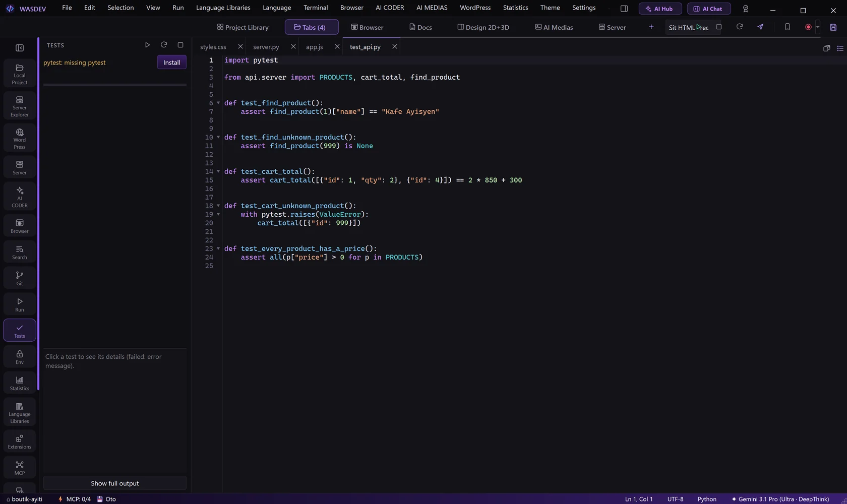Open Server Explorer in the sidebar
Screen dimensions: 847x504
19,106
